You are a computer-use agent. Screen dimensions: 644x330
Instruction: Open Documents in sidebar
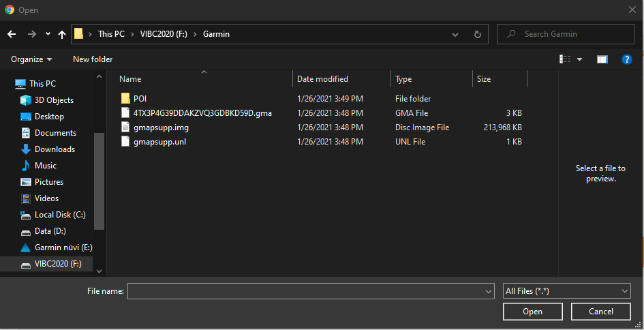(x=55, y=133)
